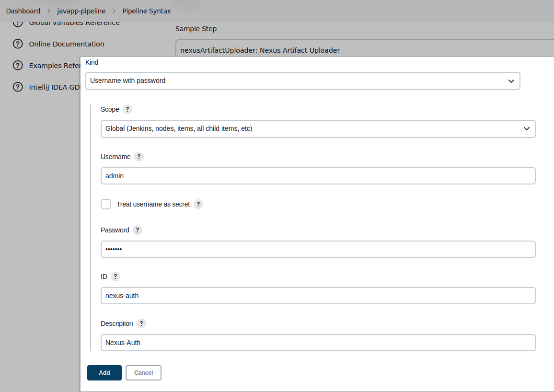Click the IntelliJ IDEA GDSL question-mark icon
Viewport: 554px width, 392px height.
point(18,87)
